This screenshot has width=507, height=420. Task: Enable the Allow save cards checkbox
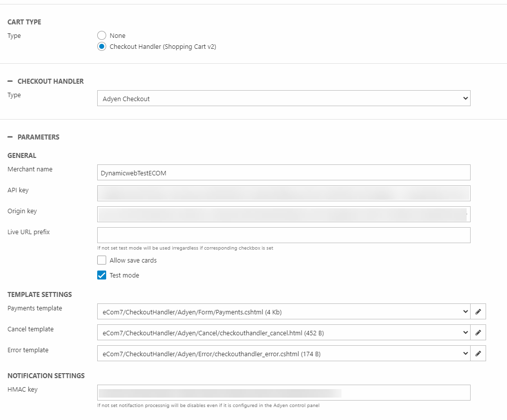pos(102,260)
